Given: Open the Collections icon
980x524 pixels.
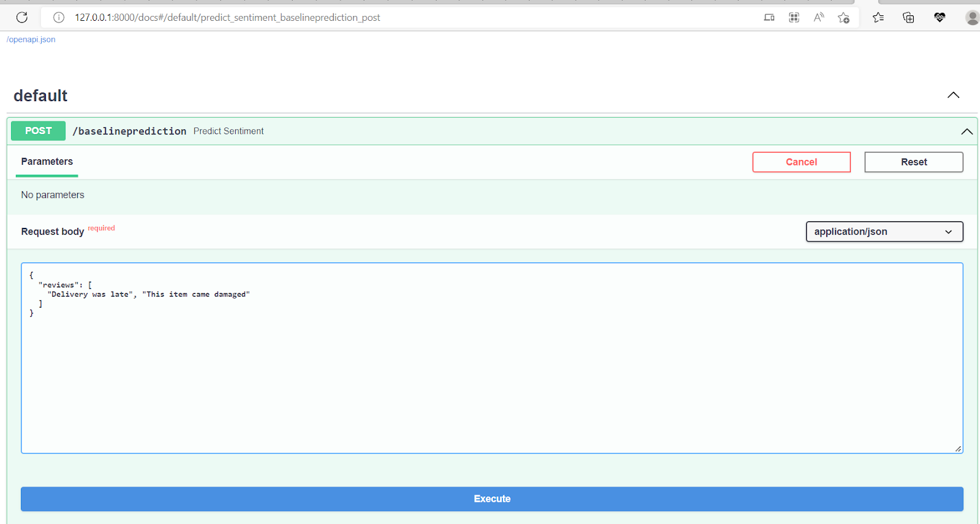Looking at the screenshot, I should [909, 18].
